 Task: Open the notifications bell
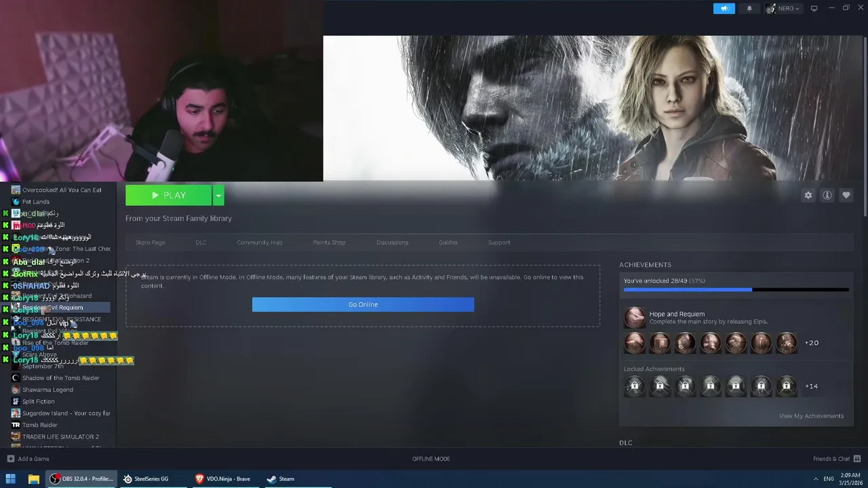coord(749,8)
